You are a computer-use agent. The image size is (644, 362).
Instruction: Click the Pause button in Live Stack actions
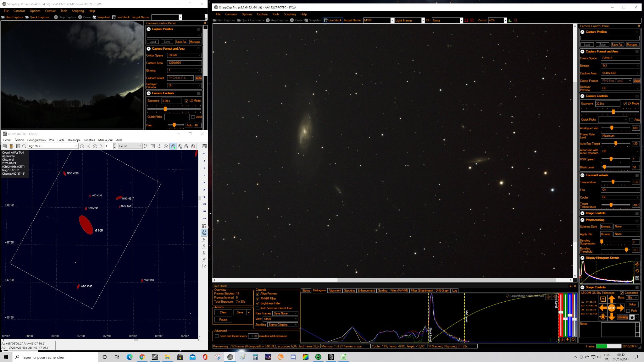(x=223, y=320)
